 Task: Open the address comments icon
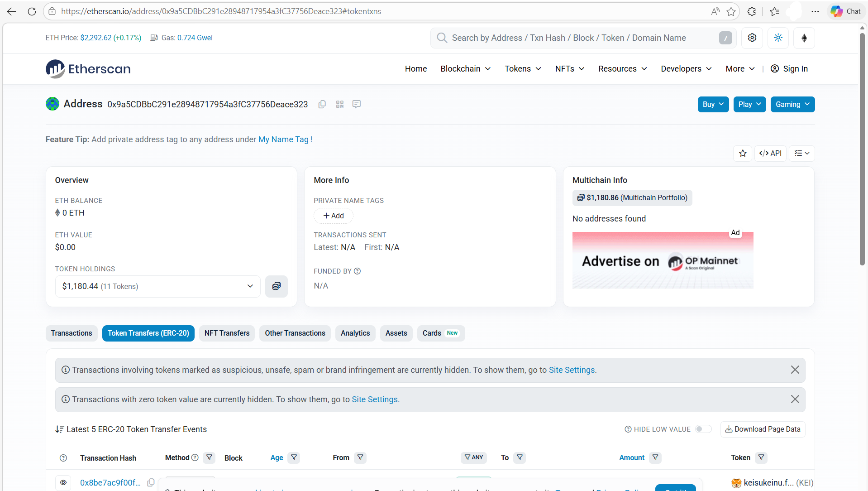pos(357,104)
